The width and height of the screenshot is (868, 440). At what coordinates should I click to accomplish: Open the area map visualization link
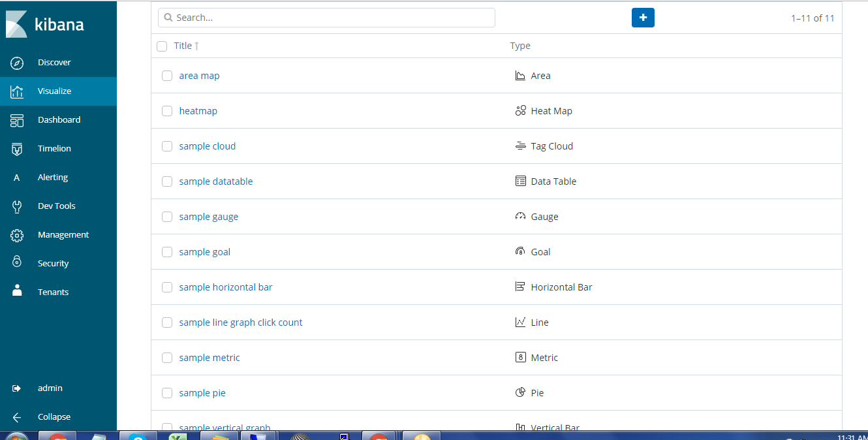(200, 76)
